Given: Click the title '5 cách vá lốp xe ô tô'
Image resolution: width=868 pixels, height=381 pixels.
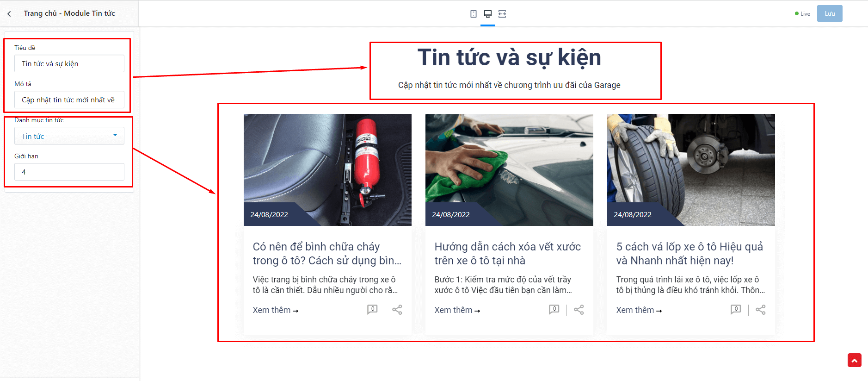Looking at the screenshot, I should pos(689,254).
